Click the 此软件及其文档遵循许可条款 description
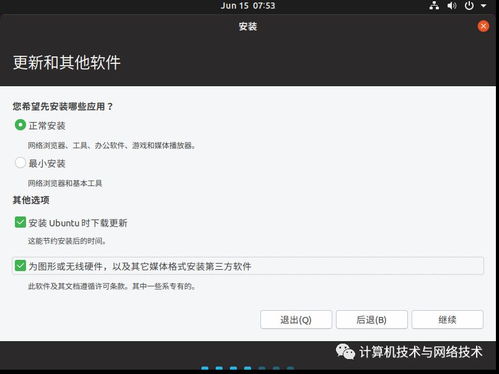This screenshot has height=374, width=499. coord(111,286)
